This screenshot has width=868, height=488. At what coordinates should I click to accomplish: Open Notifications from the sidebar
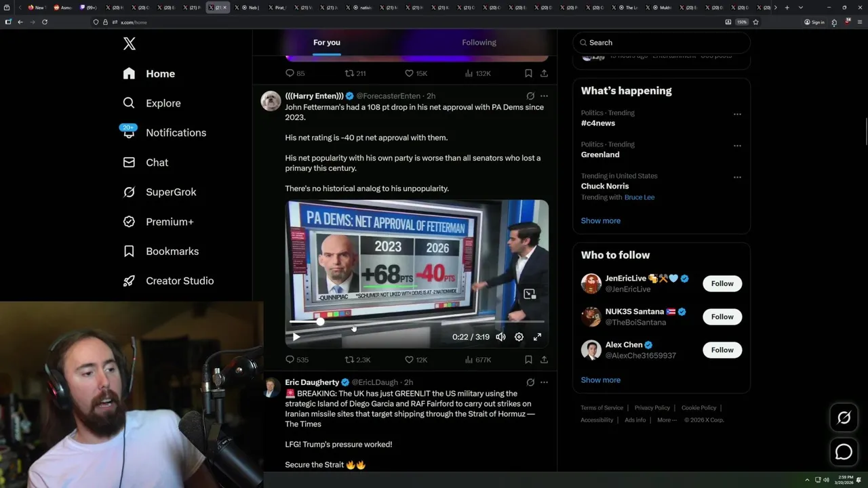point(164,133)
